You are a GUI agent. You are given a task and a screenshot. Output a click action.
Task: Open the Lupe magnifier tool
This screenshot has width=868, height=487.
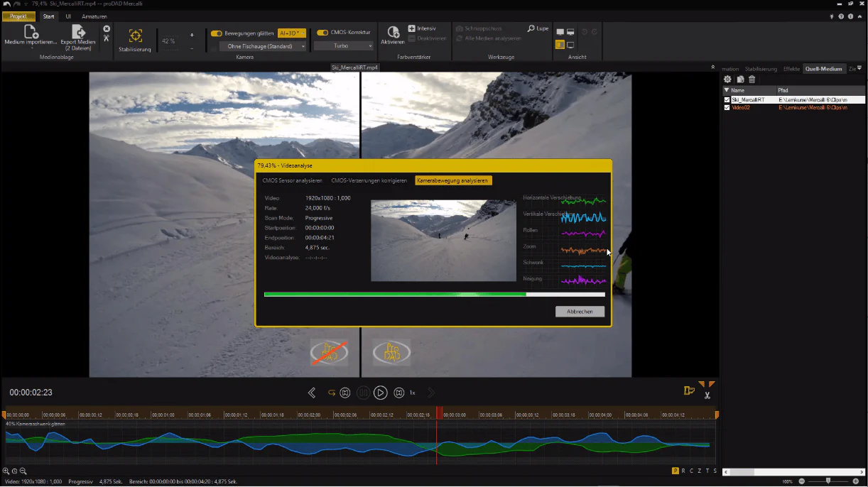point(538,28)
